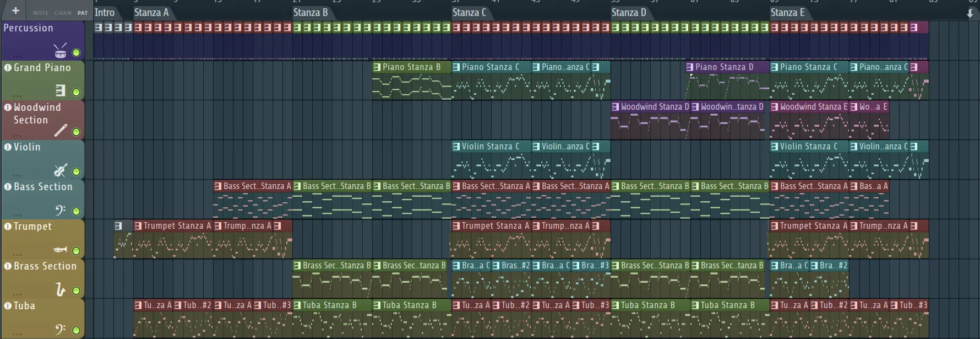Click the Trumpet track icon

click(61, 250)
